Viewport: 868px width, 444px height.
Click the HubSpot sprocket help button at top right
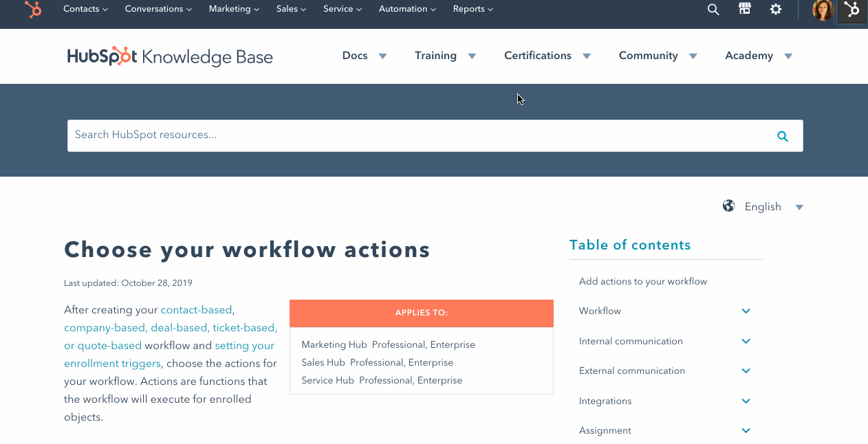click(x=852, y=10)
